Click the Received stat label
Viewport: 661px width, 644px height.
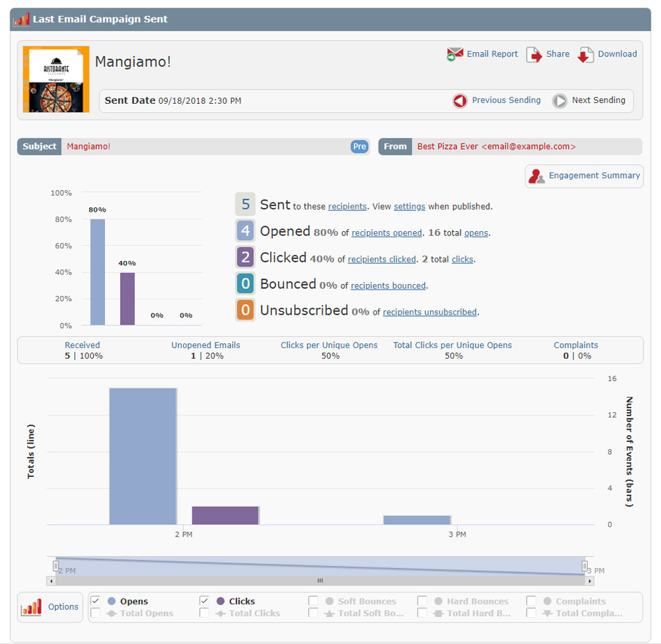tap(82, 345)
